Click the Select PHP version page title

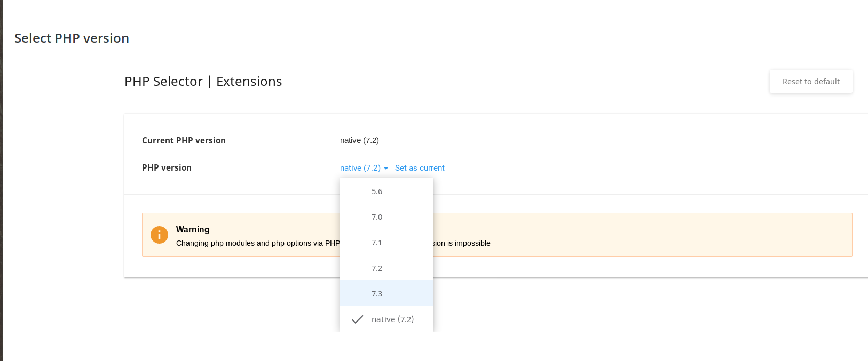(72, 38)
